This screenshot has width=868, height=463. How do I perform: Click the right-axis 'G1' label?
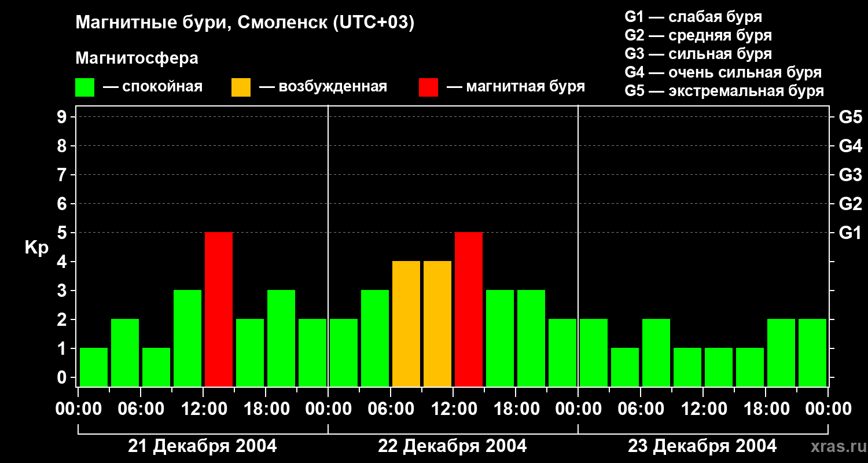click(x=850, y=233)
